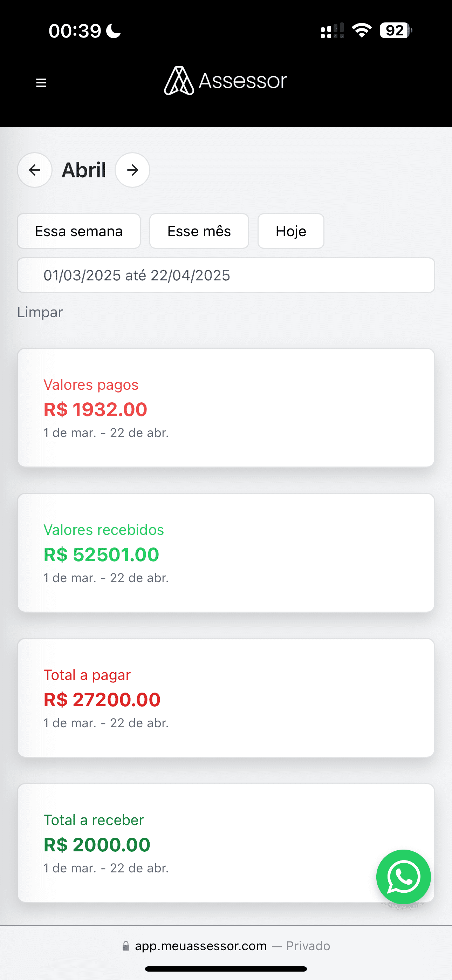Tap the lock icon beside the URL

(x=126, y=946)
